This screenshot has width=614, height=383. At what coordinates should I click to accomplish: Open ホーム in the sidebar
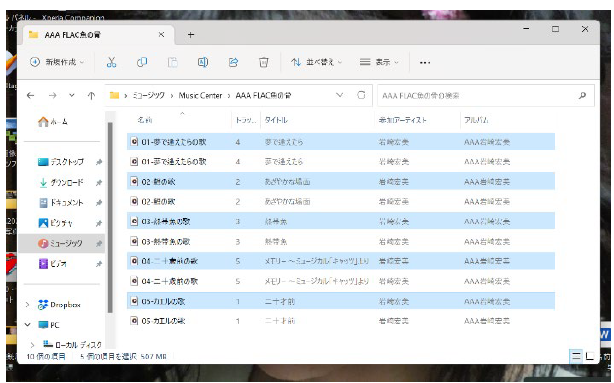point(52,122)
